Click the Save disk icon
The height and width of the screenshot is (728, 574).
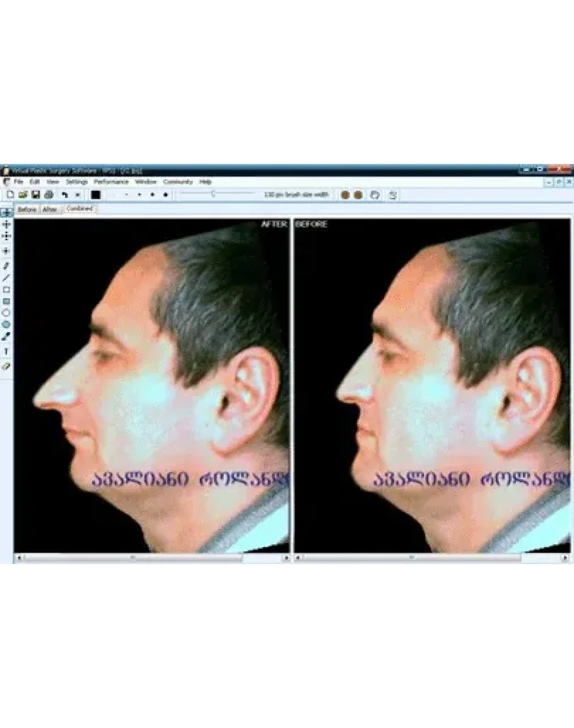35,195
